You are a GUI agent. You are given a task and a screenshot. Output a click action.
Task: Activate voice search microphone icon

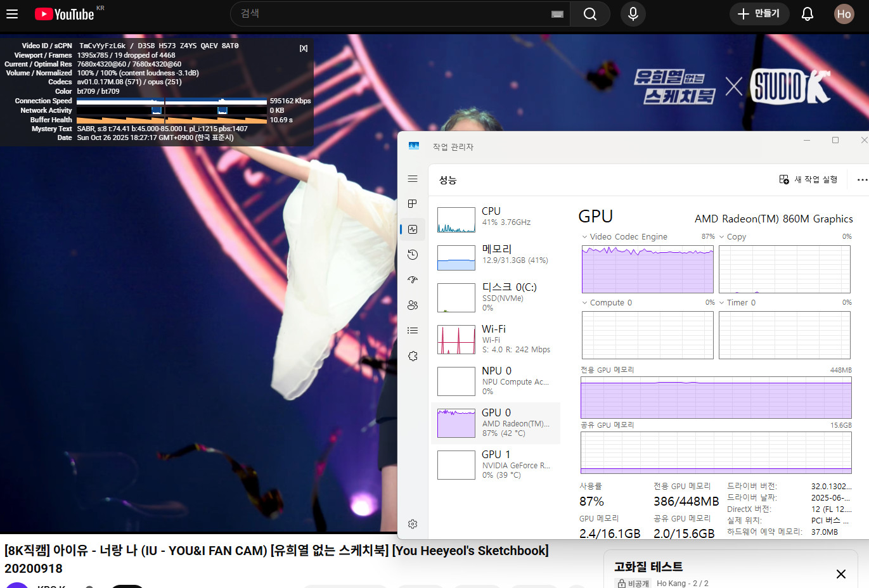[x=633, y=14]
